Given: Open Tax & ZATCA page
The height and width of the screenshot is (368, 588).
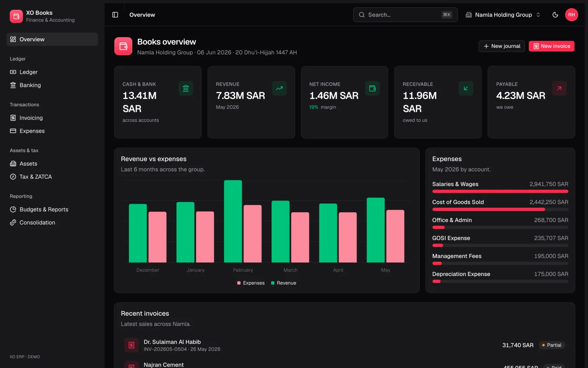Looking at the screenshot, I should [52, 177].
